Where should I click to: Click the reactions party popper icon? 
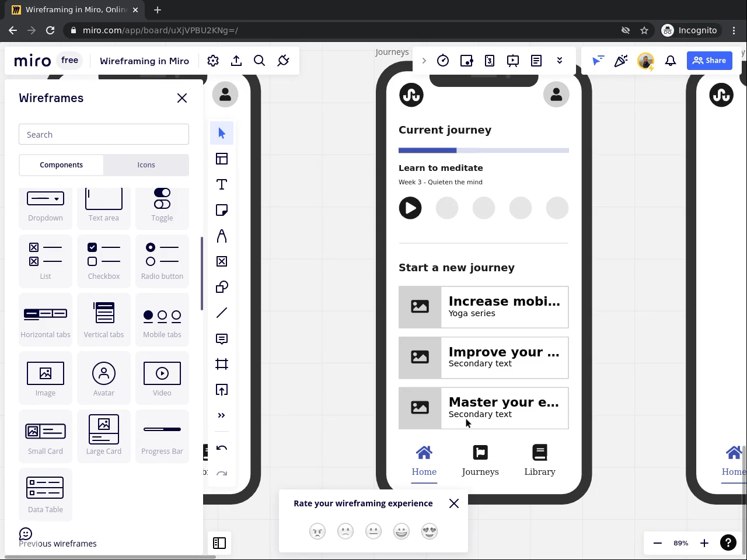coord(621,61)
